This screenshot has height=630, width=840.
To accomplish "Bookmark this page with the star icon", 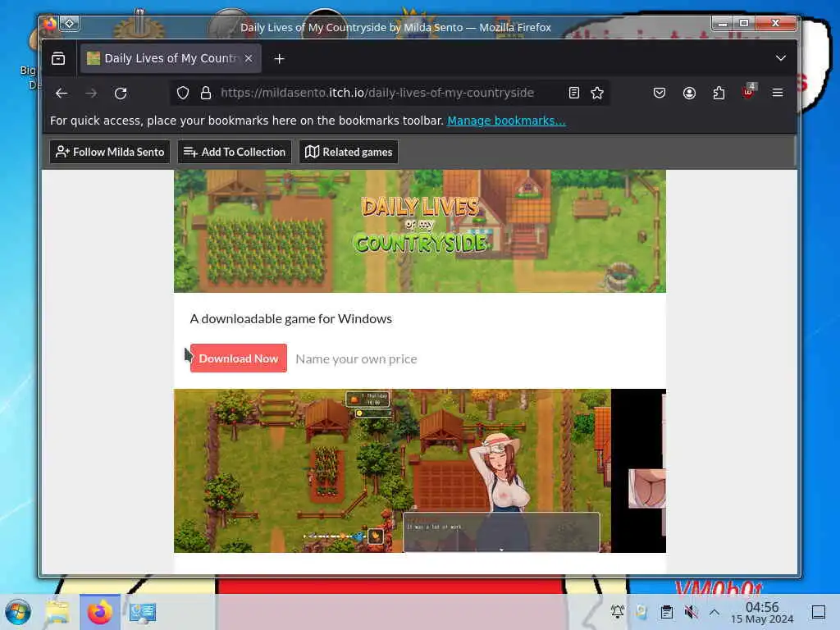I will (x=597, y=94).
